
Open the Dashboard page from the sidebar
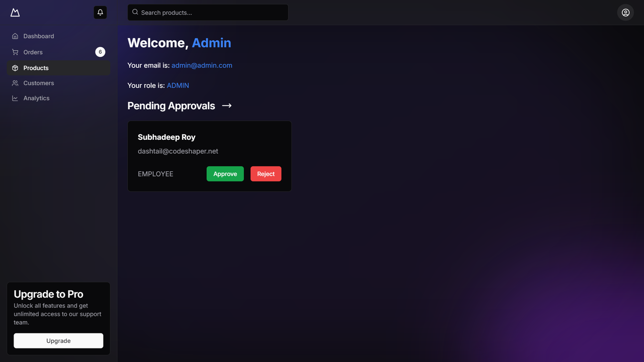click(x=38, y=36)
